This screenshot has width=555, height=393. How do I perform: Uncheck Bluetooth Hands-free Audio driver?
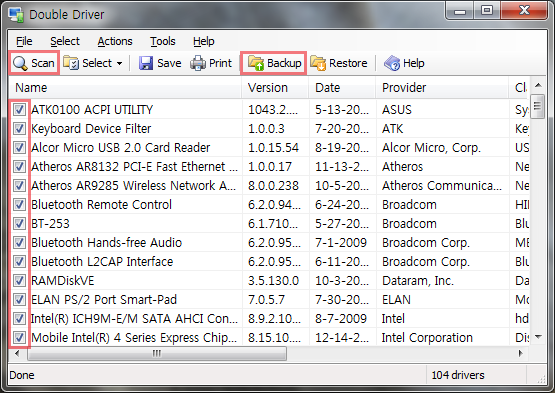pos(19,243)
